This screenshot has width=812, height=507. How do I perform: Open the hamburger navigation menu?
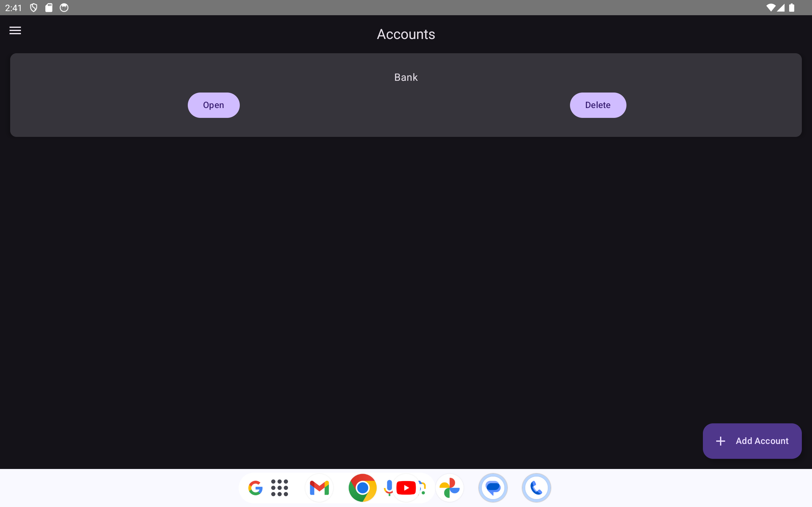15,30
